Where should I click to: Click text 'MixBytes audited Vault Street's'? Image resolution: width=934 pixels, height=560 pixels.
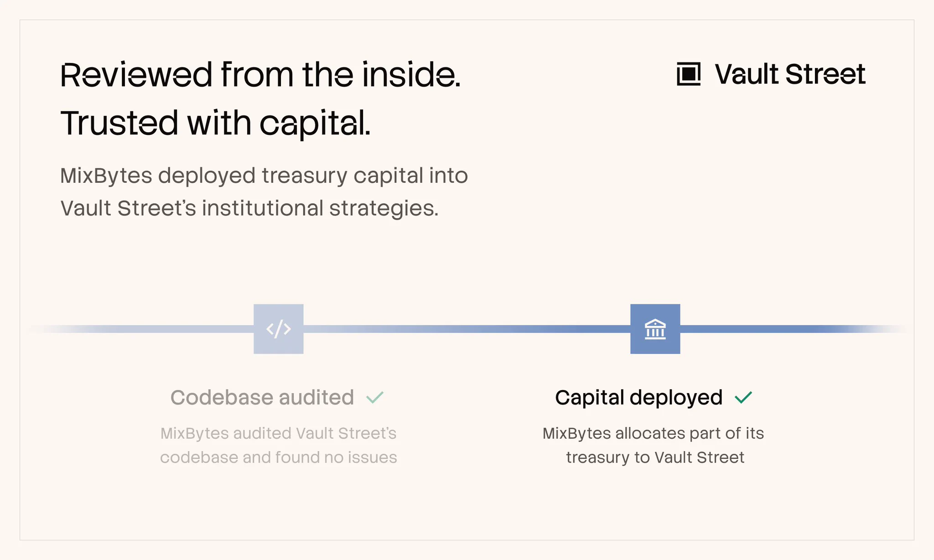pyautogui.click(x=279, y=433)
